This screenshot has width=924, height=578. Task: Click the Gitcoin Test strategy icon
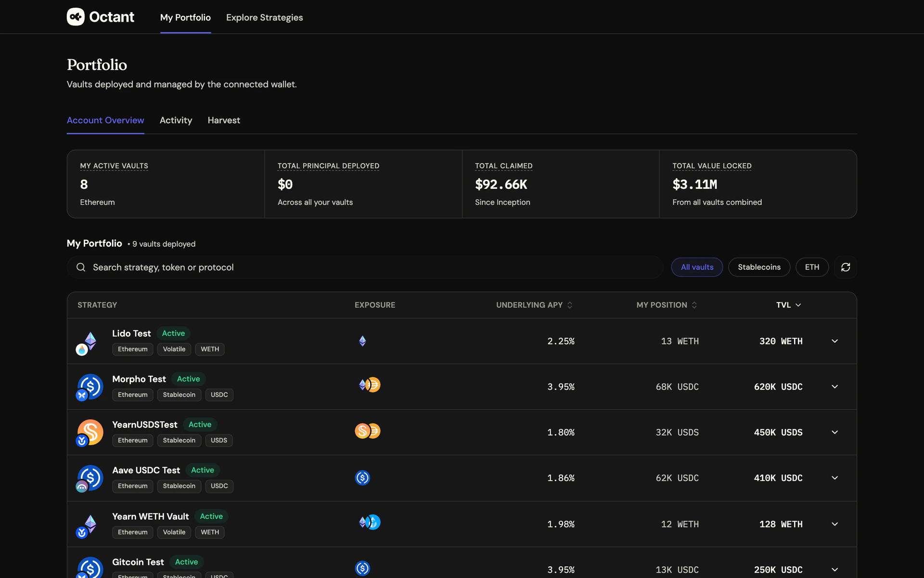point(90,568)
